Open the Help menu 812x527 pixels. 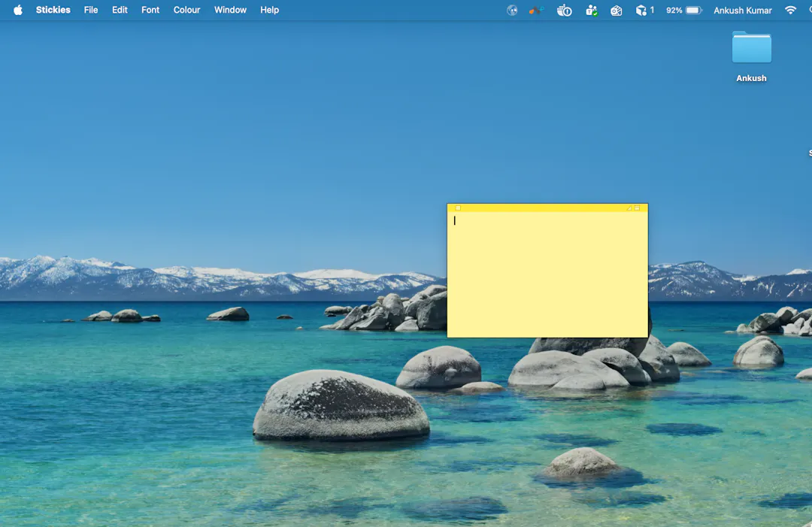click(x=269, y=10)
